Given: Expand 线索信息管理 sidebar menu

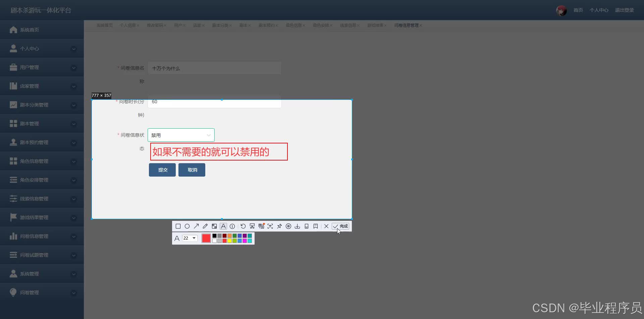Looking at the screenshot, I should (x=42, y=198).
